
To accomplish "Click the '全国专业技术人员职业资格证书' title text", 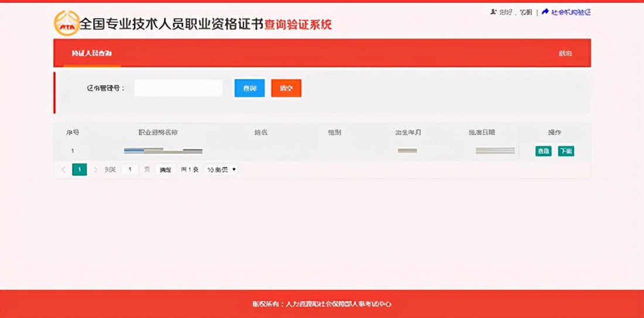I will tap(170, 24).
